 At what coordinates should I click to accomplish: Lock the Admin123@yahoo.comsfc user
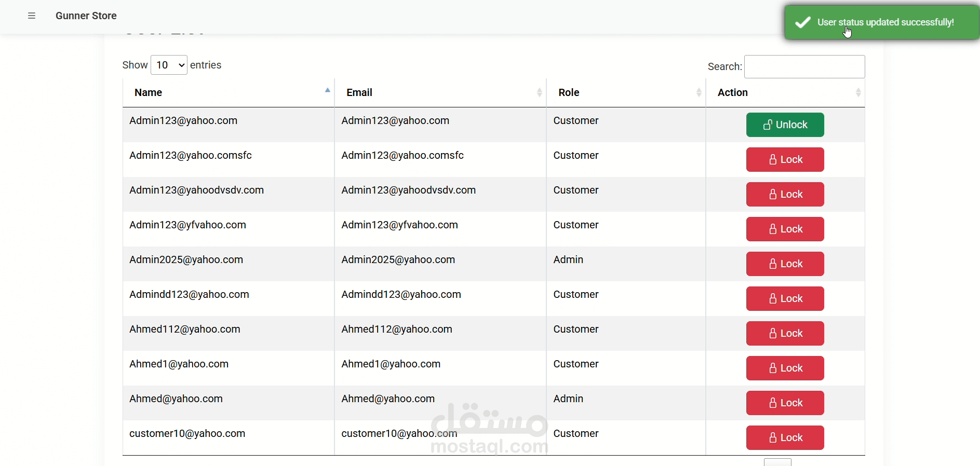pyautogui.click(x=785, y=160)
